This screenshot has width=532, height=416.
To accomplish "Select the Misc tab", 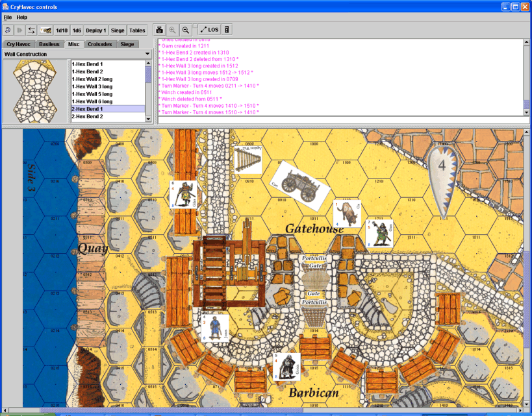I will 73,44.
